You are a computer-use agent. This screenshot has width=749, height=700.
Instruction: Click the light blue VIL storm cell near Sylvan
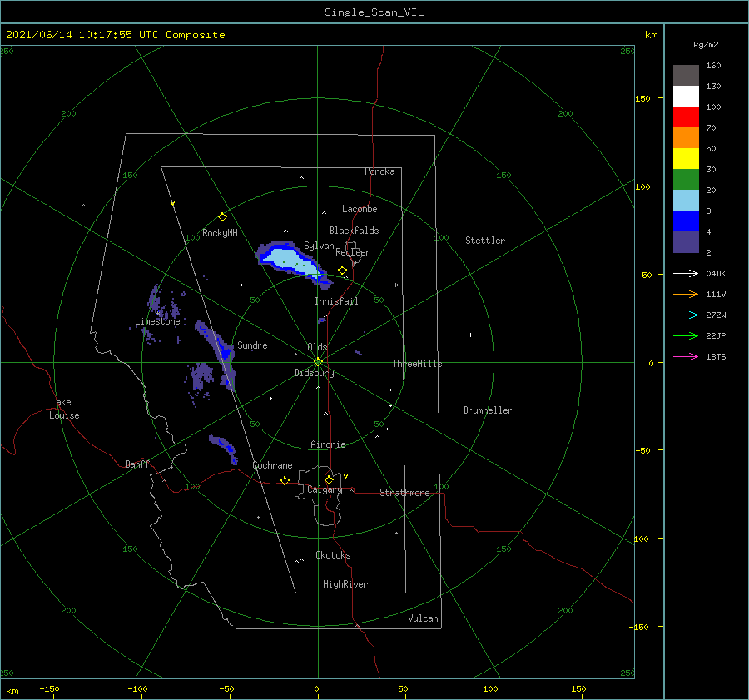tap(289, 262)
